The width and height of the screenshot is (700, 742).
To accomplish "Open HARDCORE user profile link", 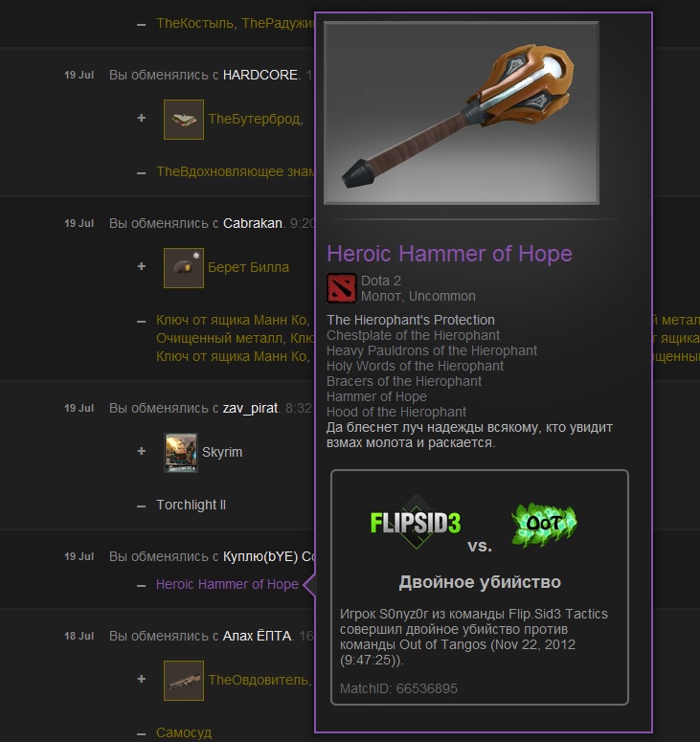I will tap(260, 75).
